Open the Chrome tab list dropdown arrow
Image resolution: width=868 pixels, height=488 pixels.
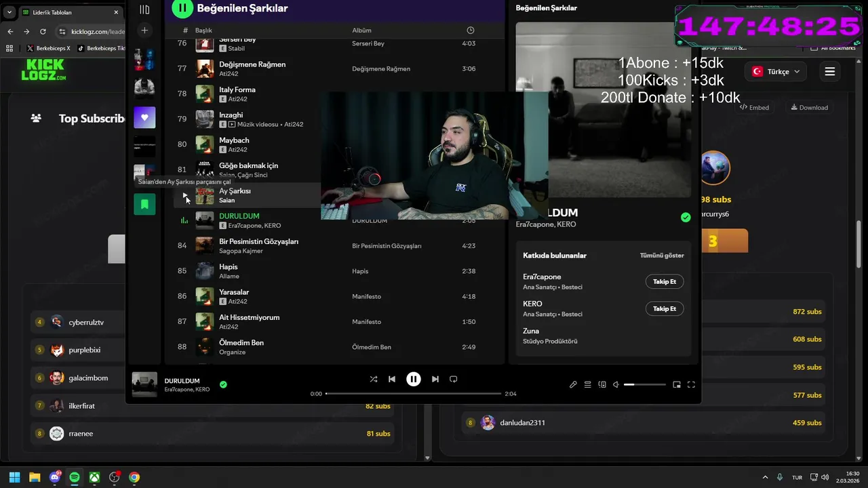click(x=9, y=12)
